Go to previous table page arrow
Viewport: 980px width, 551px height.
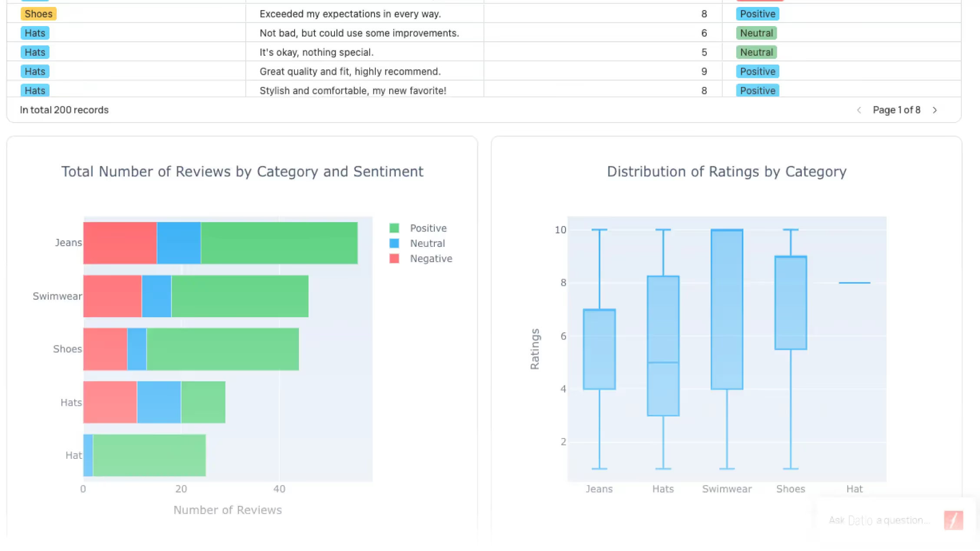[x=859, y=110]
